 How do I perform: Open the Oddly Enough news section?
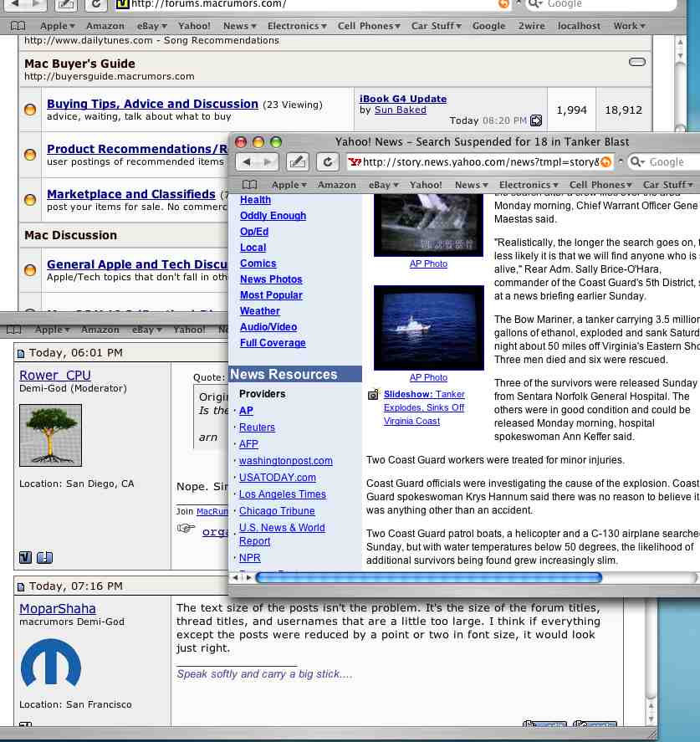(273, 215)
